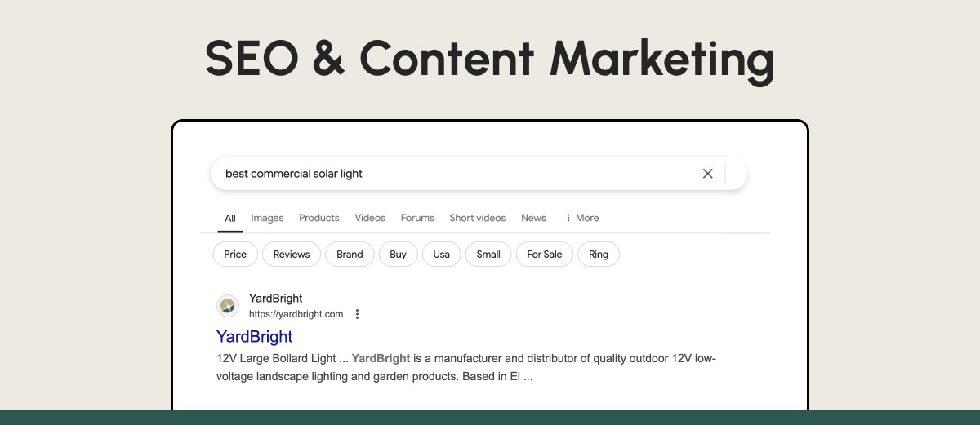
Task: Select the All tab
Action: 230,218
